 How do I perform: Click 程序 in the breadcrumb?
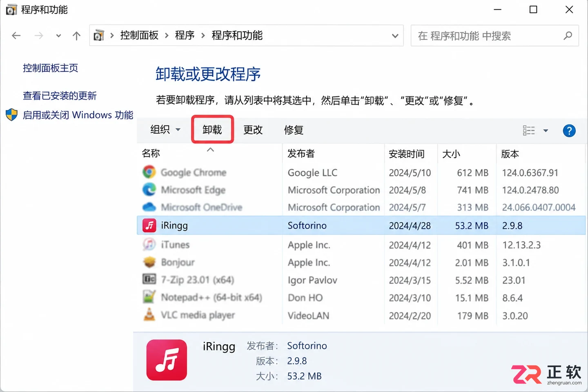185,36
